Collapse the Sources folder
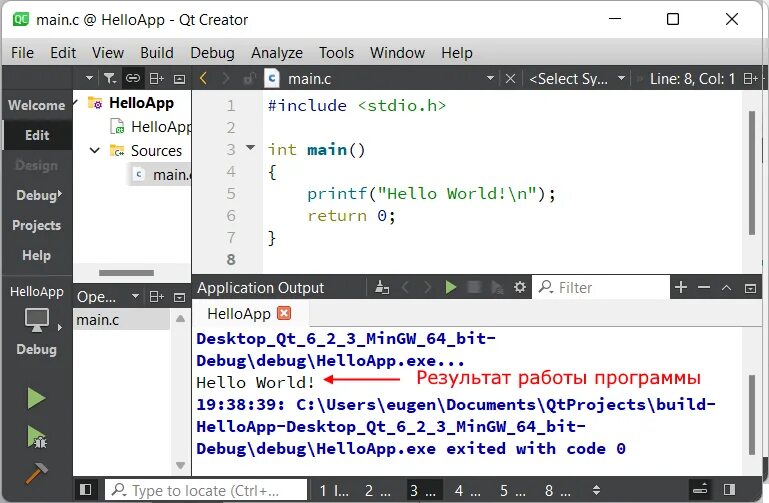This screenshot has height=503, width=769. point(95,150)
